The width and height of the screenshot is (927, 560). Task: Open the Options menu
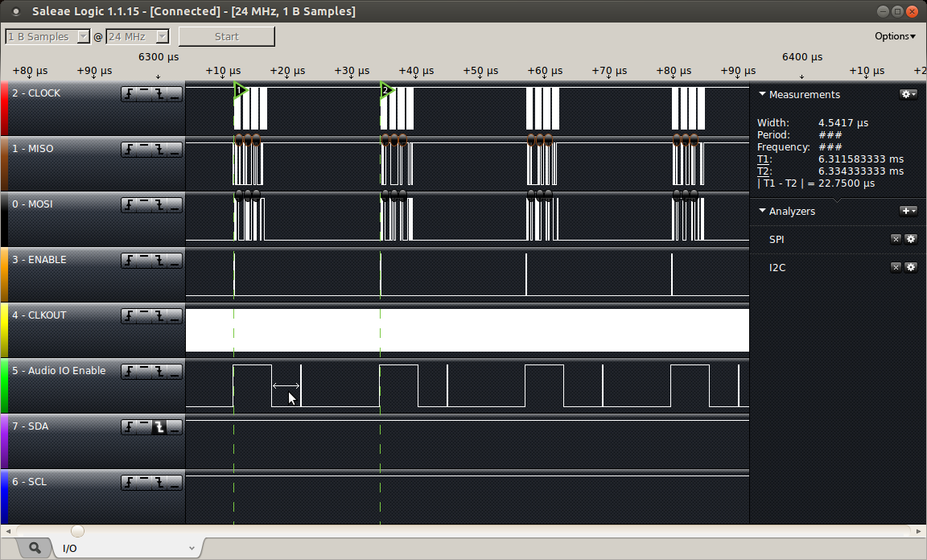[x=895, y=36]
